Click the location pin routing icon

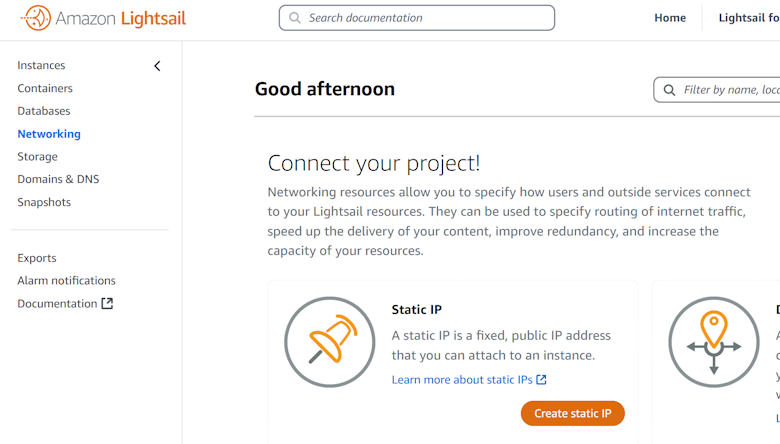pyautogui.click(x=713, y=342)
